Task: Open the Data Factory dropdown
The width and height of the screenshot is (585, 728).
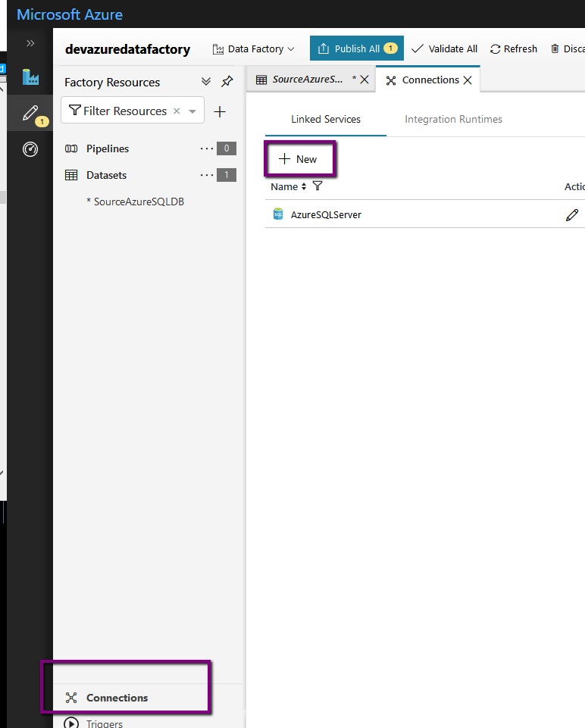Action: pyautogui.click(x=253, y=49)
